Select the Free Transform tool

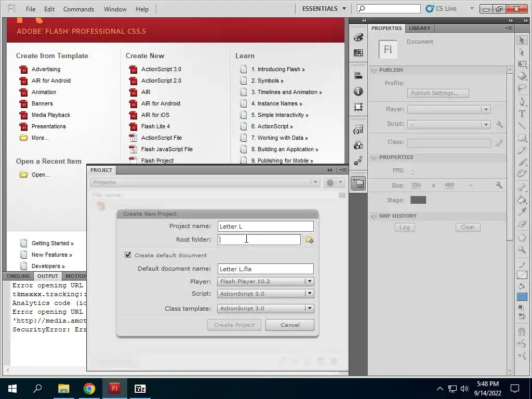pos(522,64)
